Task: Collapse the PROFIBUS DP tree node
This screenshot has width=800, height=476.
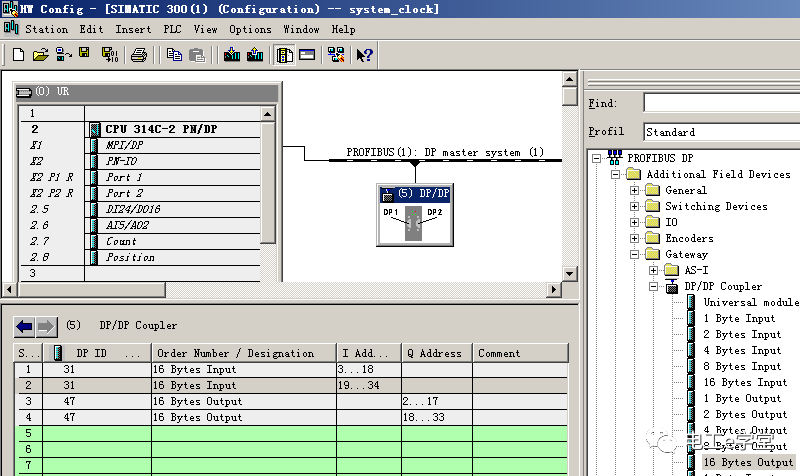Action: (x=596, y=158)
